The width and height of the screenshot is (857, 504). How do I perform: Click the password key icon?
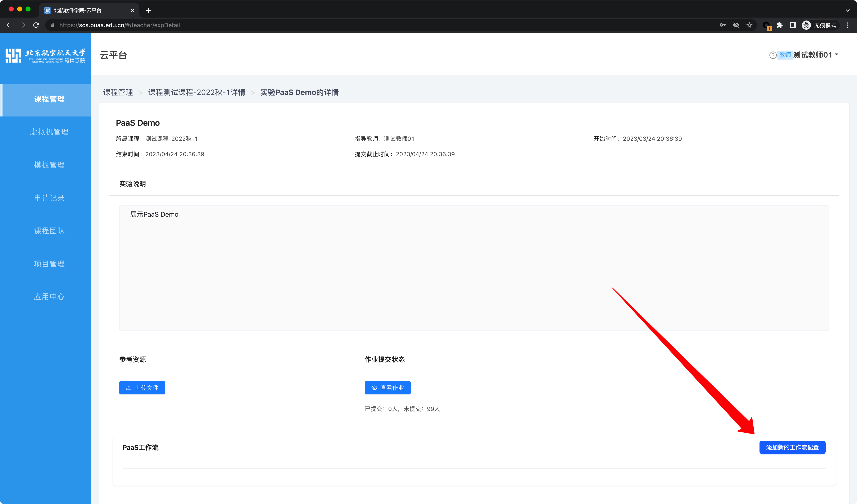click(x=723, y=25)
